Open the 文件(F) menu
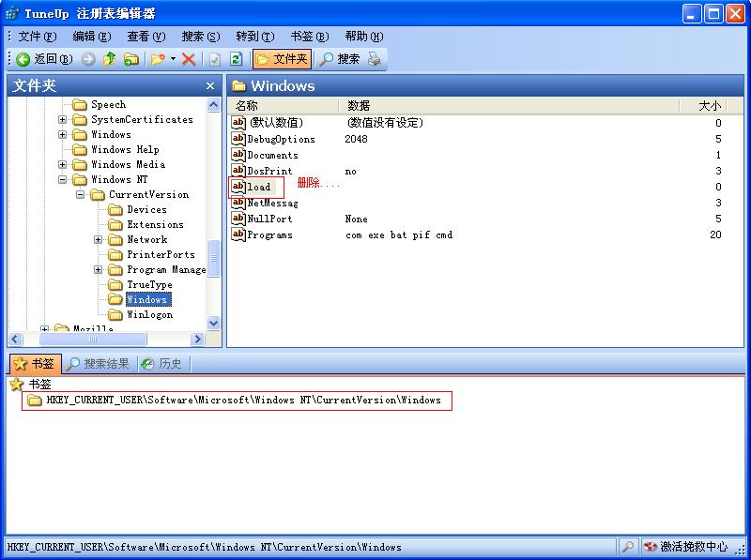 pyautogui.click(x=38, y=37)
